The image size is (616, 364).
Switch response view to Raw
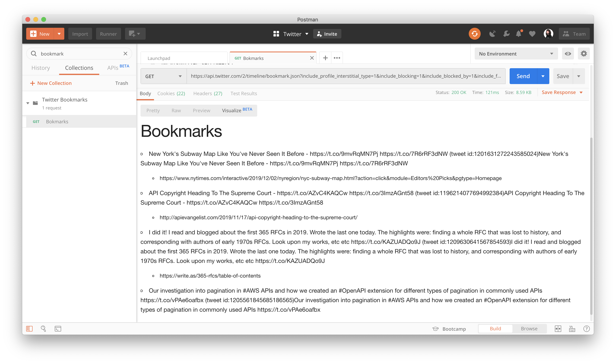click(x=176, y=111)
